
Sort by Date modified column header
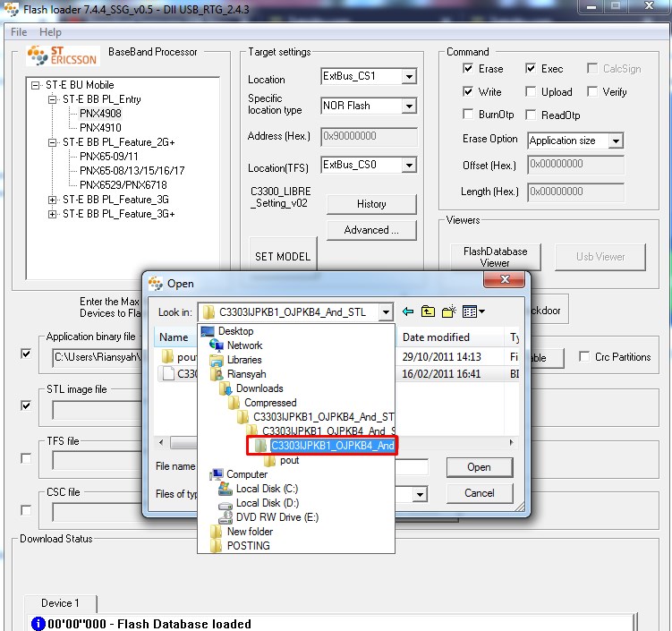pyautogui.click(x=450, y=337)
